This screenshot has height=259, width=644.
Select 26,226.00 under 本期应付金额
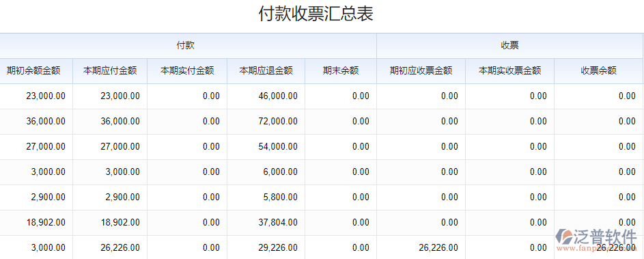[x=120, y=248]
